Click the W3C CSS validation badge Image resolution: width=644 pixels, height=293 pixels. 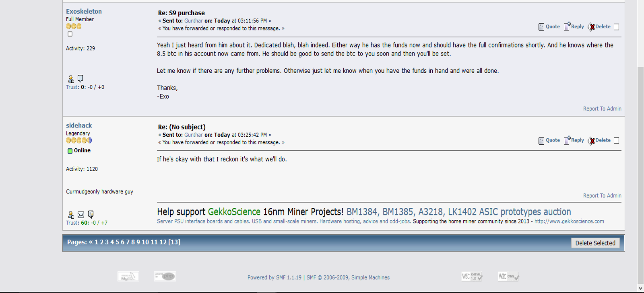509,277
